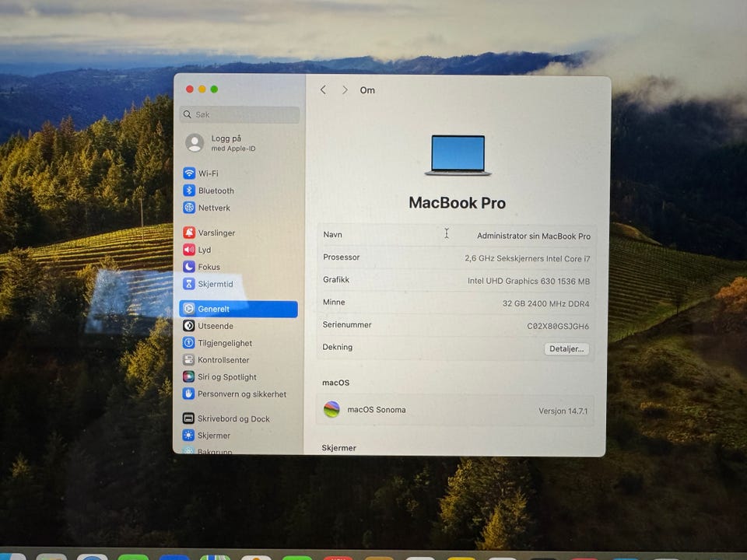Click the Om title in toolbar
This screenshot has width=747, height=560.
tap(367, 90)
